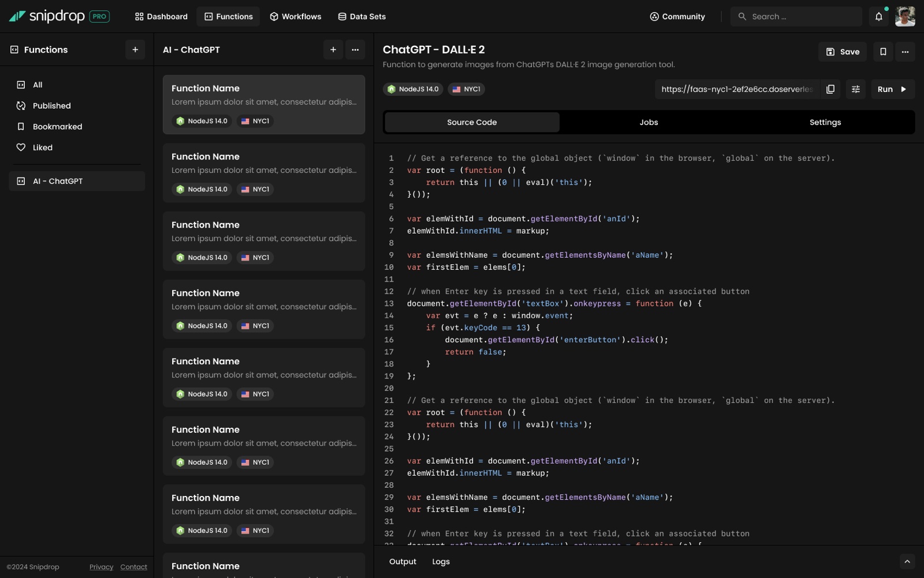Click the search magnifier icon
This screenshot has height=578, width=924.
742,17
